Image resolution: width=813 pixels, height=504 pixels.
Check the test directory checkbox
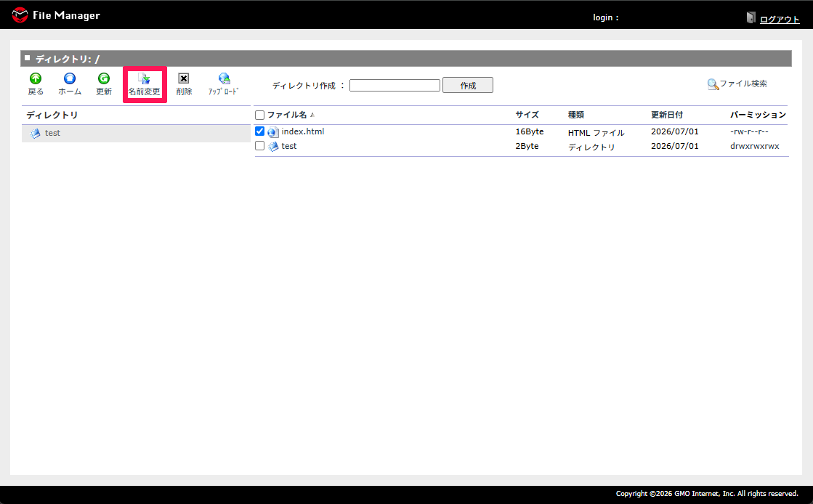pos(260,146)
